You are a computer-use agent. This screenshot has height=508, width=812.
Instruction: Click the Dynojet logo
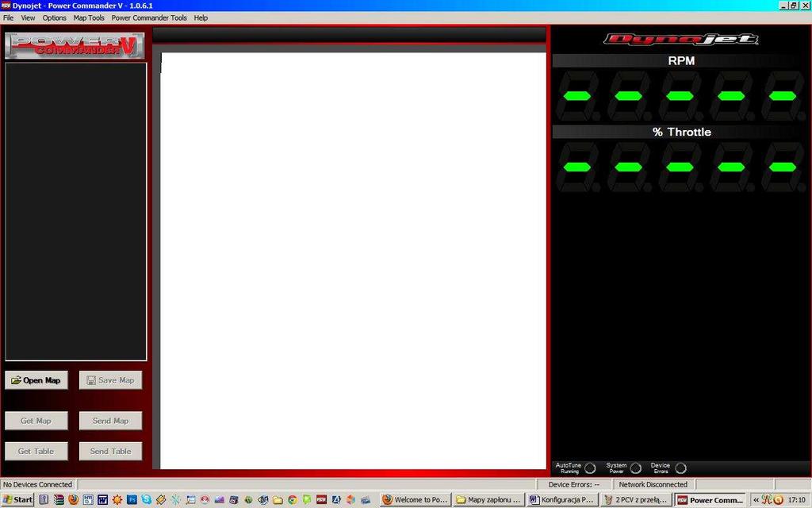click(x=681, y=40)
